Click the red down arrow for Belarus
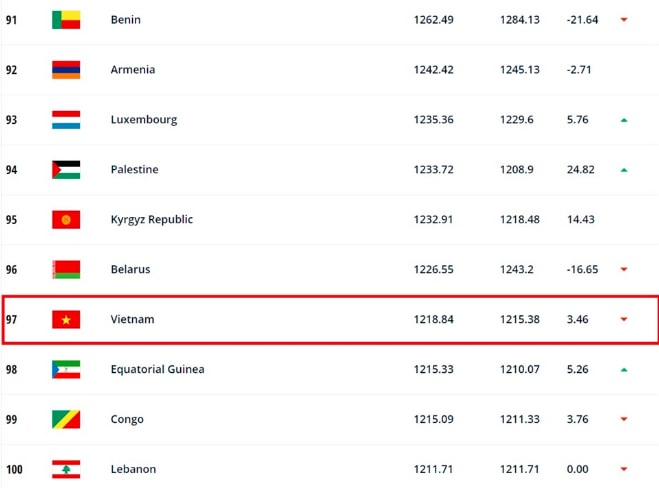 tap(624, 269)
